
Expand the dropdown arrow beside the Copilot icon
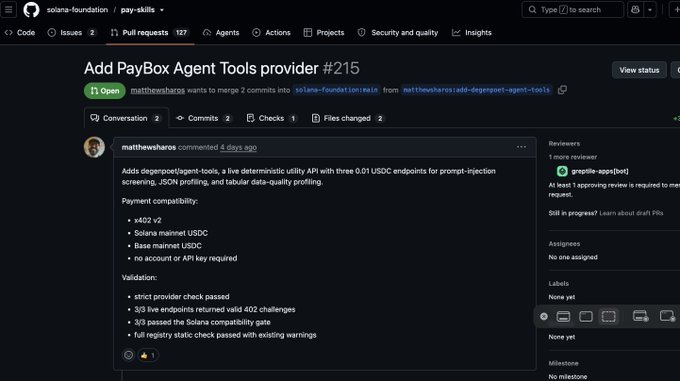tap(650, 10)
